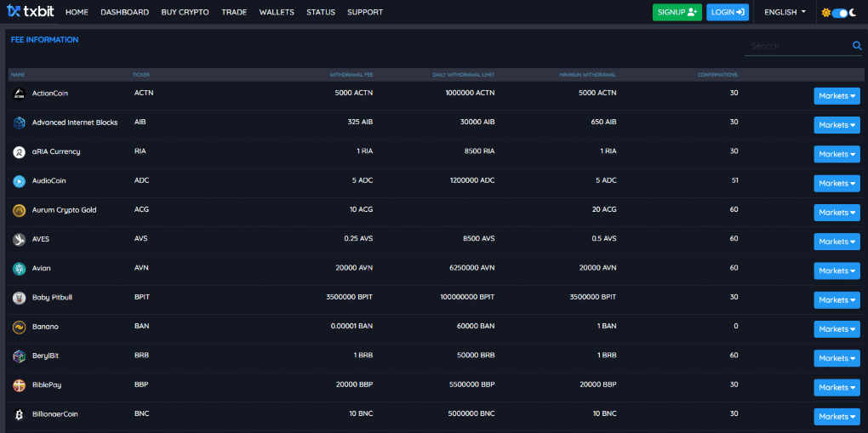Expand Markets dropdown for BerylBit
Image resolution: width=868 pixels, height=433 pixels.
(837, 358)
